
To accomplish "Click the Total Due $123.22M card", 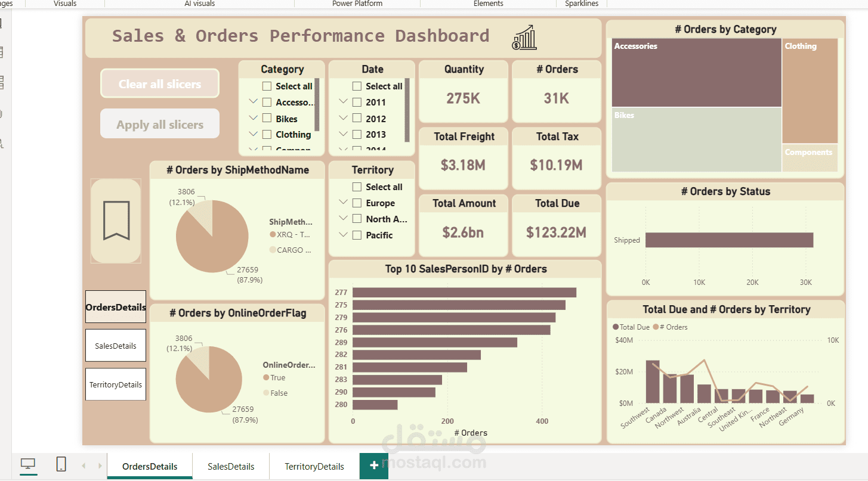I will [557, 225].
